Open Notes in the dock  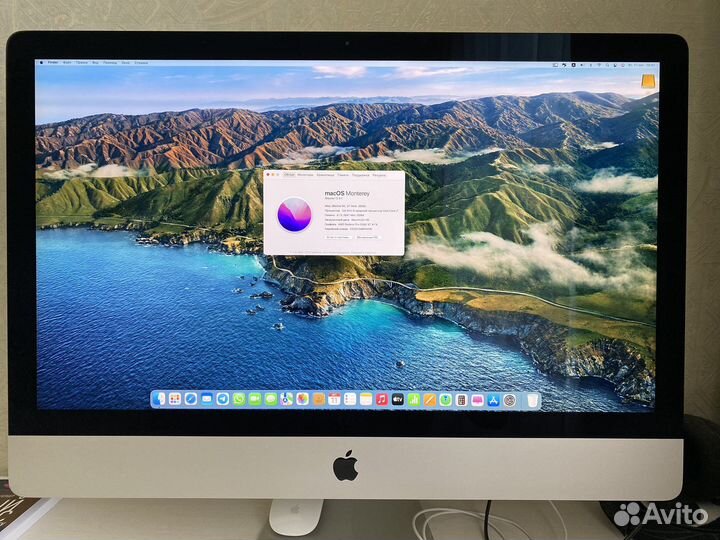[366, 399]
